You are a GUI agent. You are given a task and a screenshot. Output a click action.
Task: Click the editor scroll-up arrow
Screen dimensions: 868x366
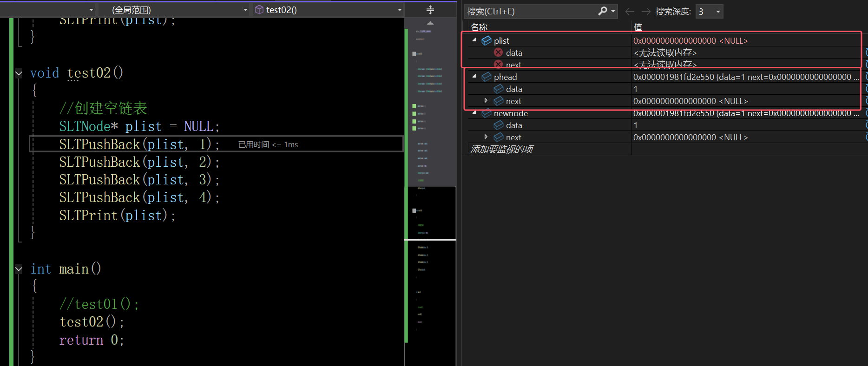[x=430, y=23]
